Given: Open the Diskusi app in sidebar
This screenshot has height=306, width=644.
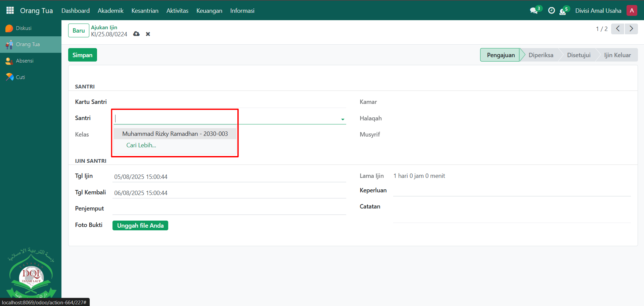Looking at the screenshot, I should point(24,28).
